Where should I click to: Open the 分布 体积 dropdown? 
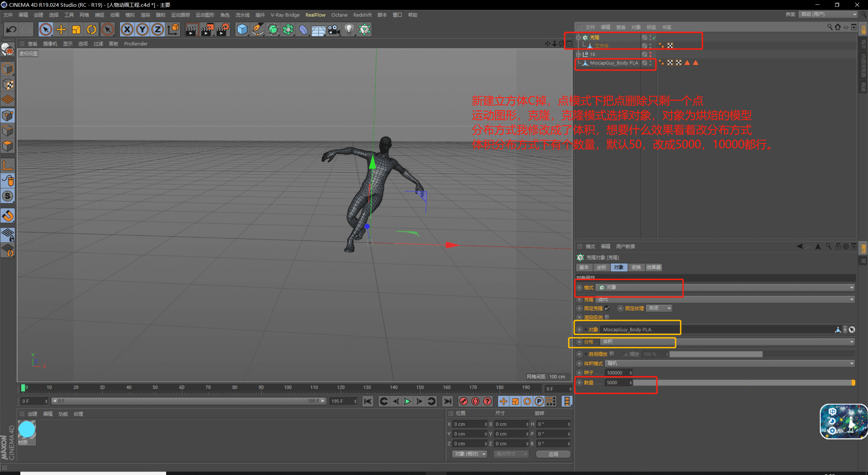click(727, 342)
